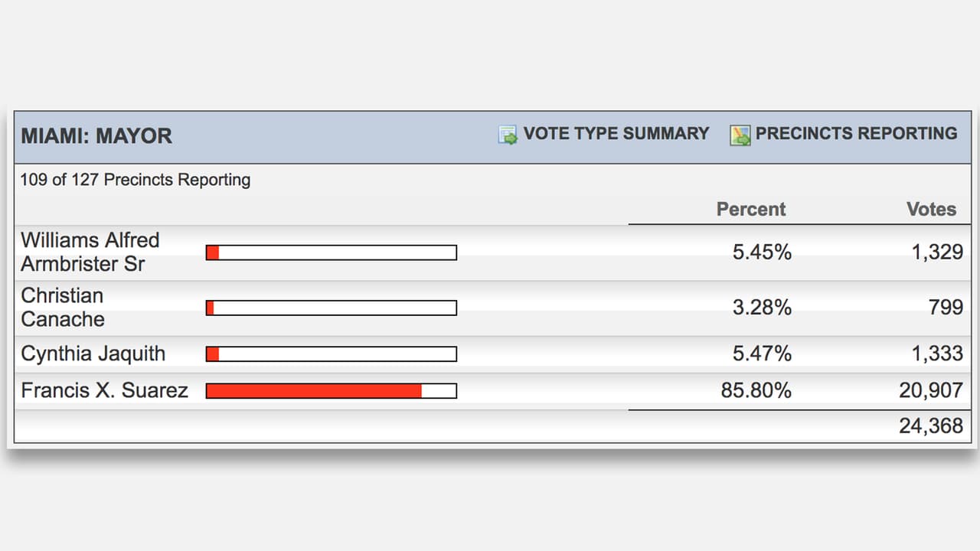Click Christian Canache's vote bar

click(x=332, y=308)
